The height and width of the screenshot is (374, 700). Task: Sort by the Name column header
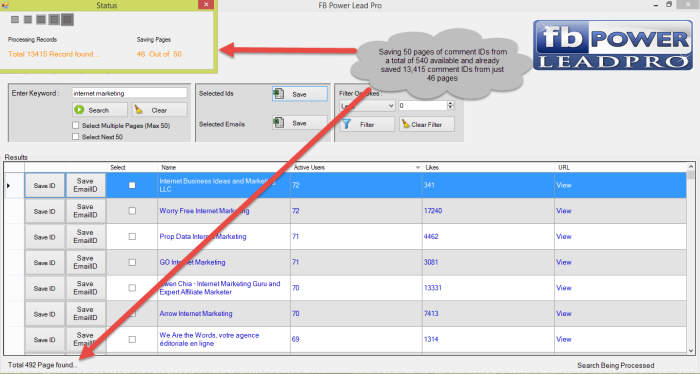click(224, 167)
